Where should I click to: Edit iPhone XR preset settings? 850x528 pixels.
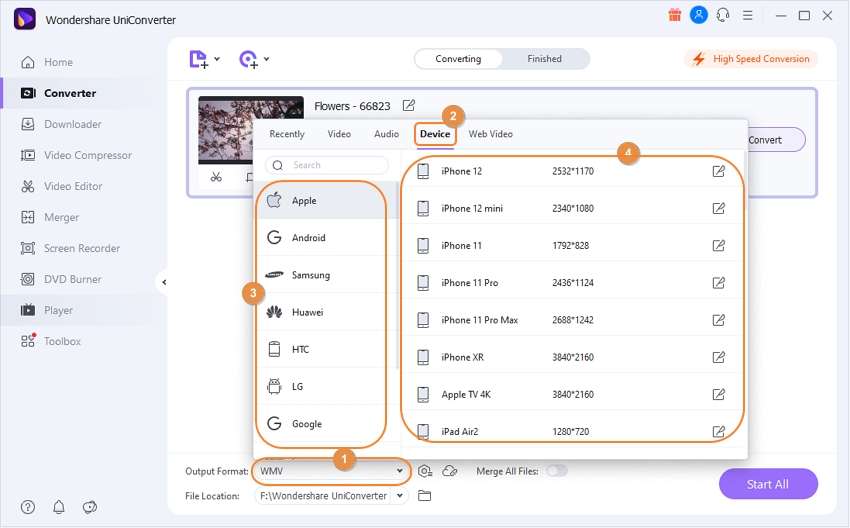coord(718,357)
